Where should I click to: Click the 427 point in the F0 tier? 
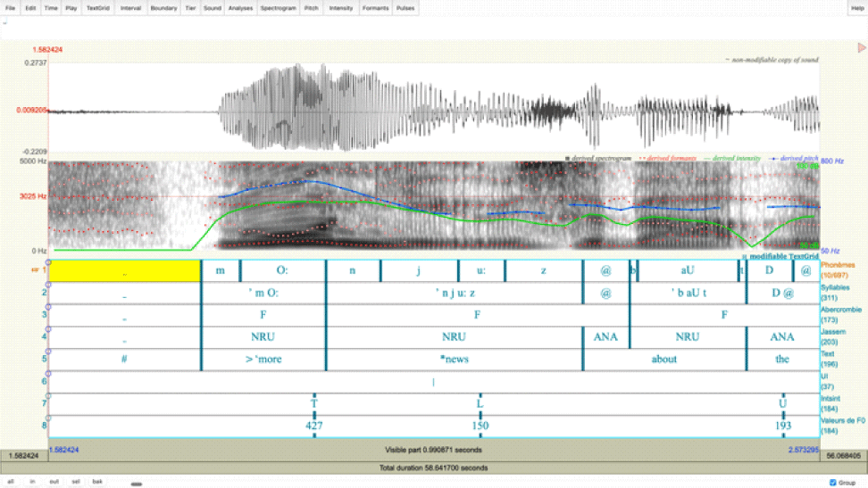pyautogui.click(x=313, y=426)
